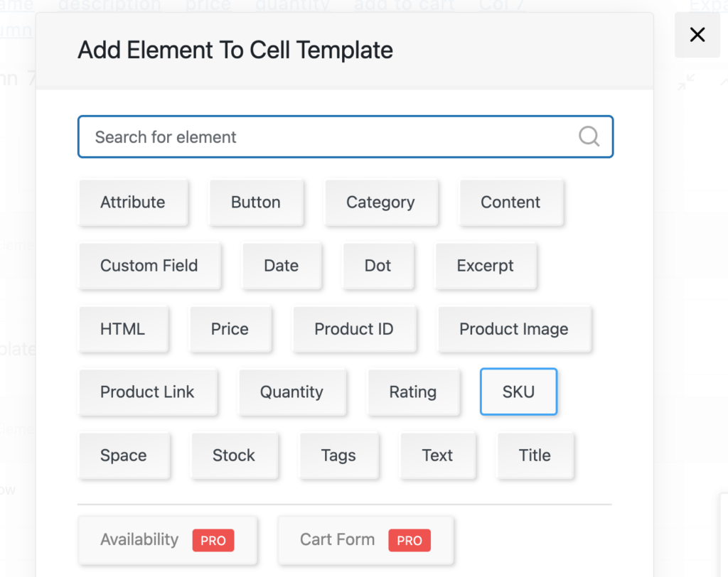Viewport: 728px width, 577px height.
Task: Select the Tags element
Action: click(x=339, y=455)
